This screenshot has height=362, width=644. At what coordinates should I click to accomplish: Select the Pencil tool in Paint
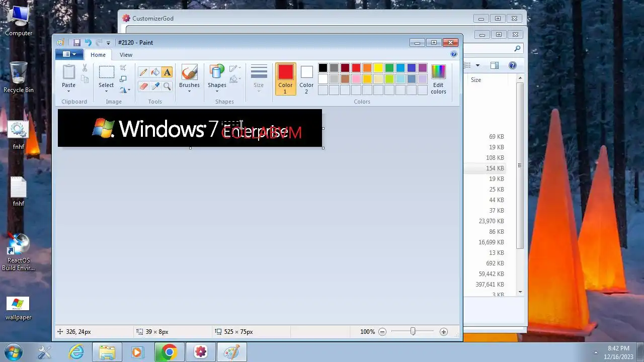143,72
